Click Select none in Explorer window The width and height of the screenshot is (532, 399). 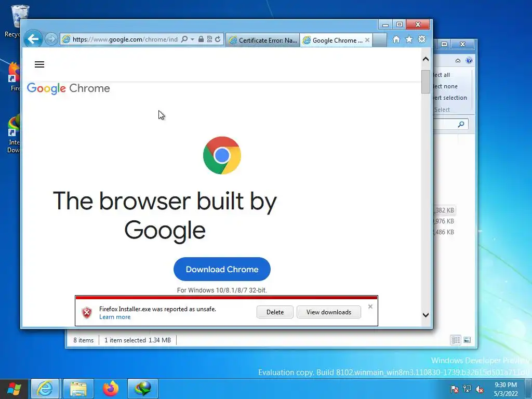[445, 87]
